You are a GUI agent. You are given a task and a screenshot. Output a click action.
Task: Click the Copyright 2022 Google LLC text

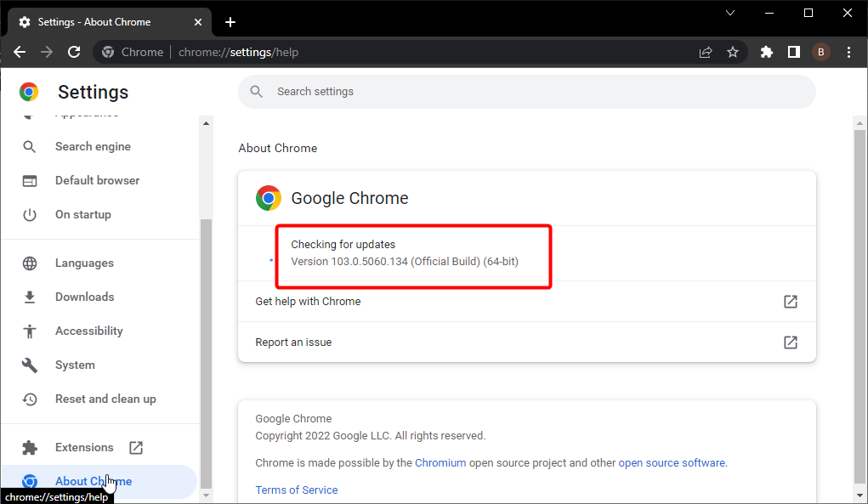click(x=371, y=436)
